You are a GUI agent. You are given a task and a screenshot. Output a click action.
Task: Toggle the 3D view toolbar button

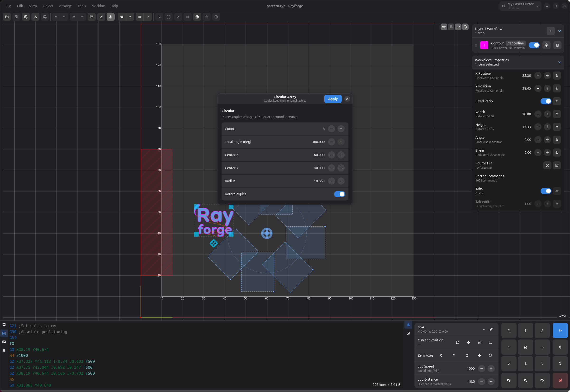pos(92,17)
